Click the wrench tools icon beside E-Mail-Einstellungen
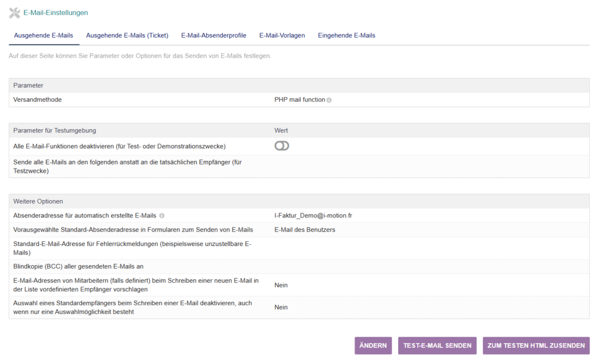Screen dimensions: 596x364 point(15,13)
